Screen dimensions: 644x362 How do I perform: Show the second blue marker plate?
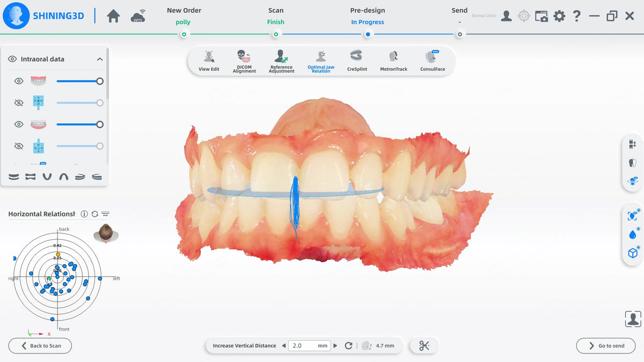(19, 146)
